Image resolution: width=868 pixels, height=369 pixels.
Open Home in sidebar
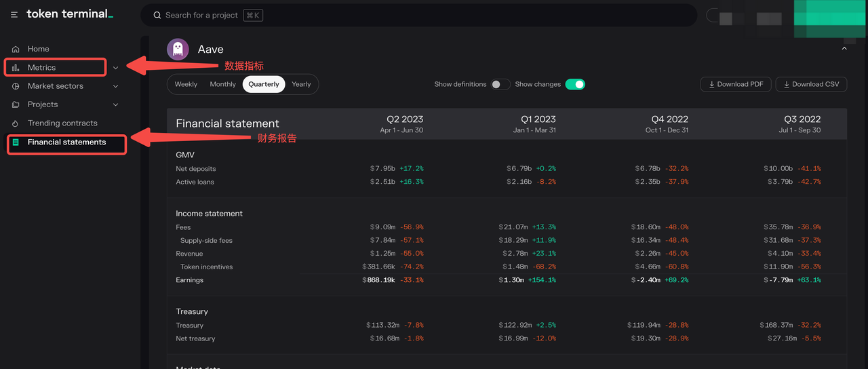coord(39,49)
